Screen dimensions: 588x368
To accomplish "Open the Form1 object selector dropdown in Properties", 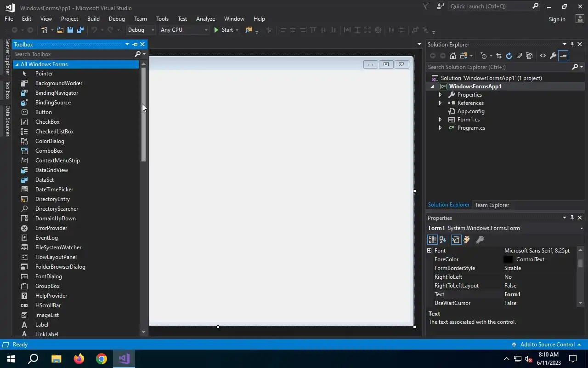I will 582,228.
